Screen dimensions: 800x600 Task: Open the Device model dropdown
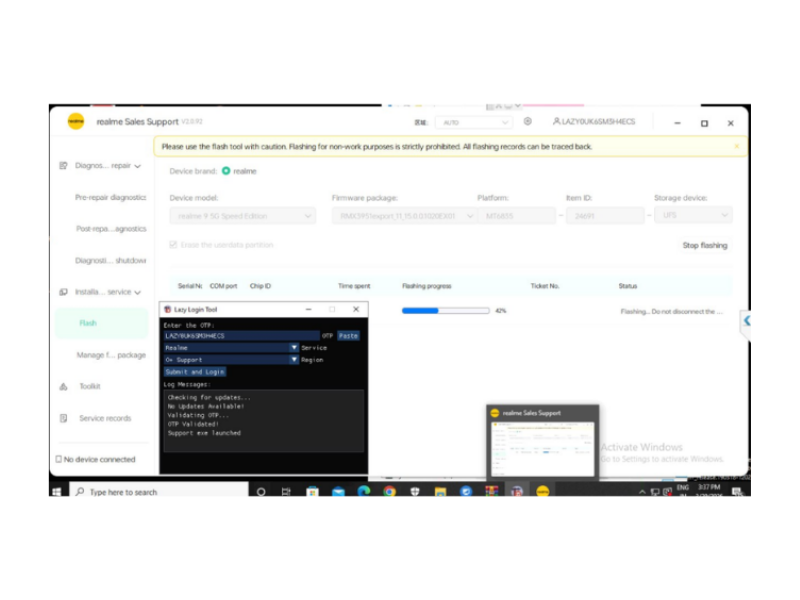pyautogui.click(x=243, y=216)
